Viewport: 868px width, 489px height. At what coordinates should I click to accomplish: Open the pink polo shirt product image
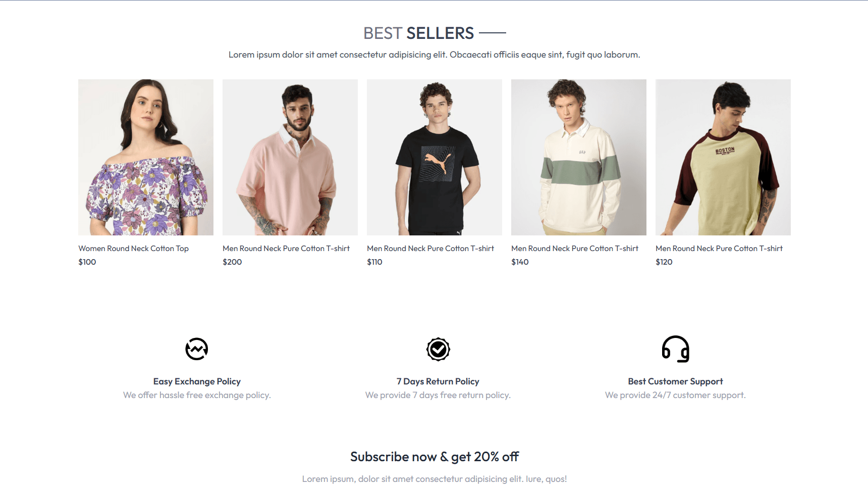pyautogui.click(x=290, y=157)
